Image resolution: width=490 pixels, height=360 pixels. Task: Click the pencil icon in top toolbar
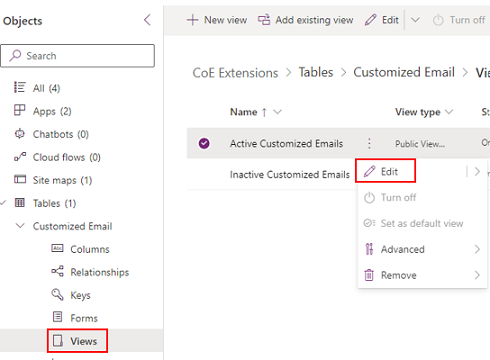click(x=370, y=20)
